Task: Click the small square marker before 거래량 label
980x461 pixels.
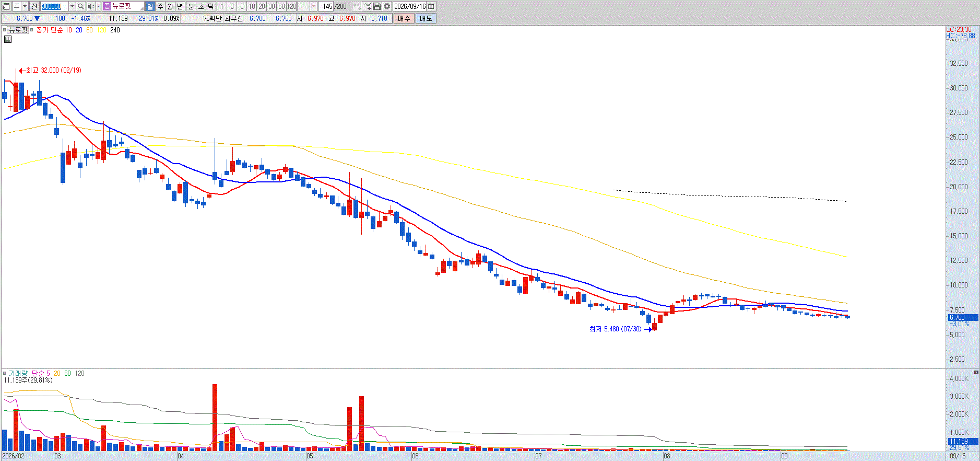Action: pos(5,373)
